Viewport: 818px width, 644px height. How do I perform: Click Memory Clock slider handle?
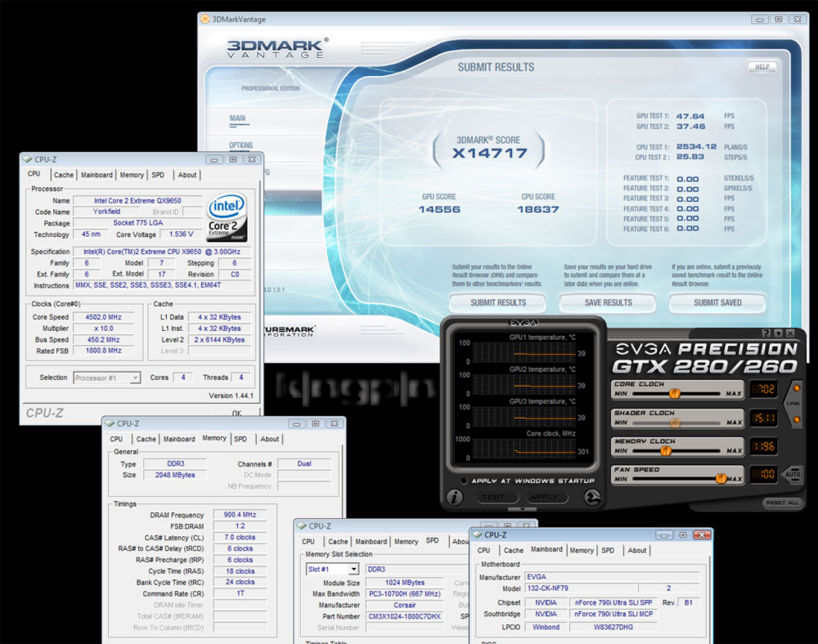(x=665, y=450)
